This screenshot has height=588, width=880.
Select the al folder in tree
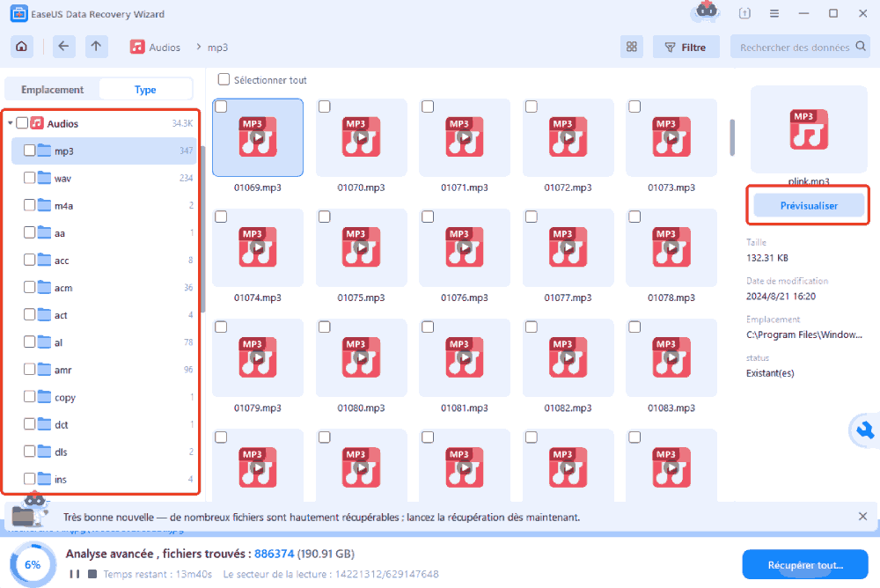pos(104,342)
